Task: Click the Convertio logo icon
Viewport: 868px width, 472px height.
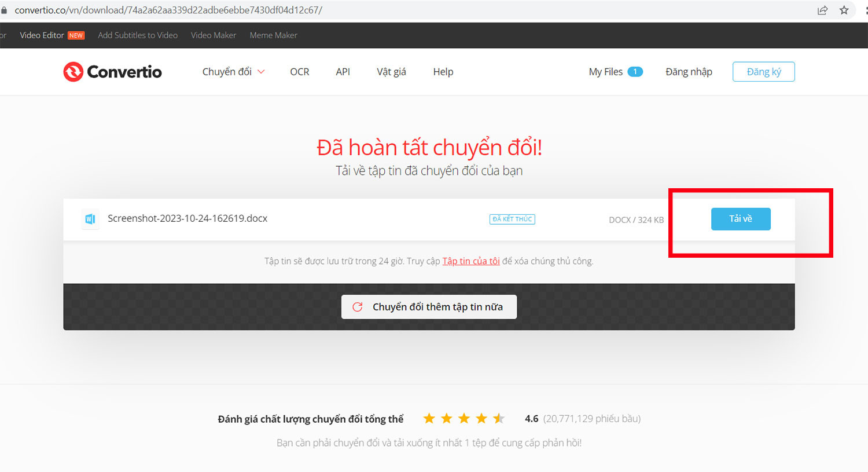Action: point(73,72)
